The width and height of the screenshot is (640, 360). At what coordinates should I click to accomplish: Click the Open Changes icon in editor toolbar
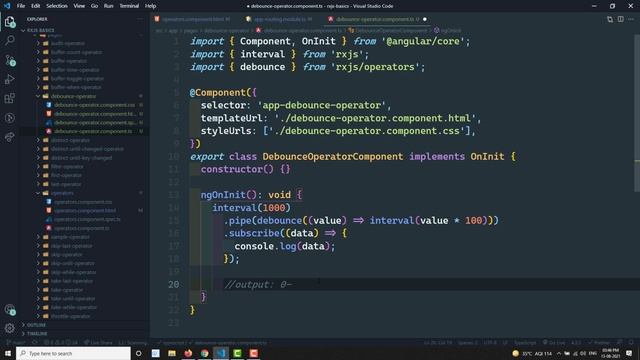(610, 19)
